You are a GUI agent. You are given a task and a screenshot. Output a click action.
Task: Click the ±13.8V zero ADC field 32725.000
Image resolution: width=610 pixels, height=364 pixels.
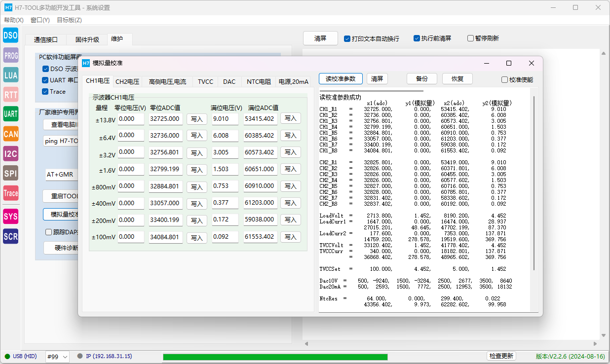click(166, 119)
